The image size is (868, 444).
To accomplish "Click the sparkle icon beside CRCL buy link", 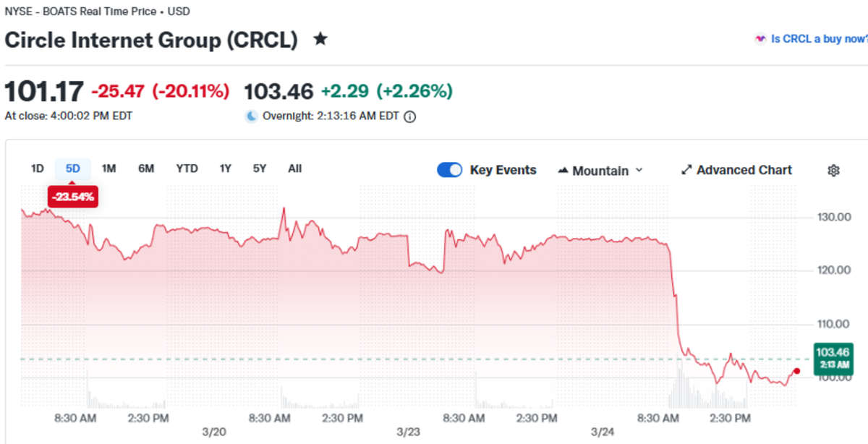I will coord(760,39).
